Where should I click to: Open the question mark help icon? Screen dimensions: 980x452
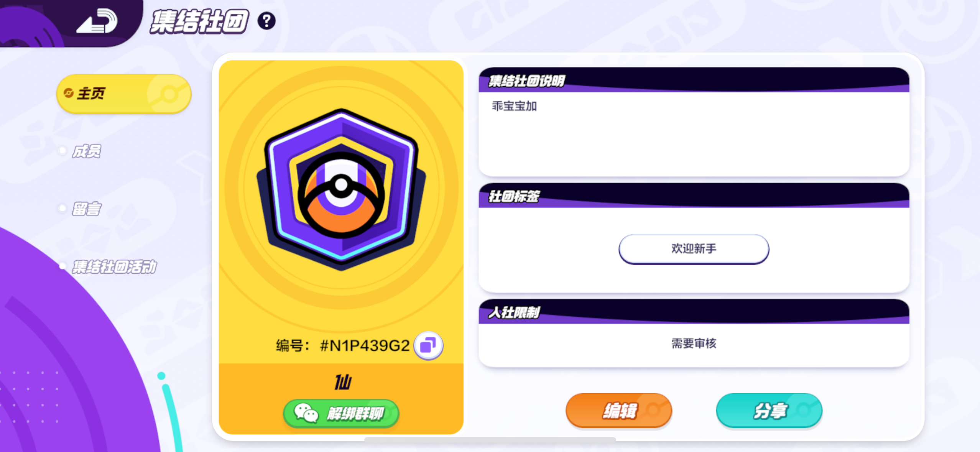click(266, 21)
